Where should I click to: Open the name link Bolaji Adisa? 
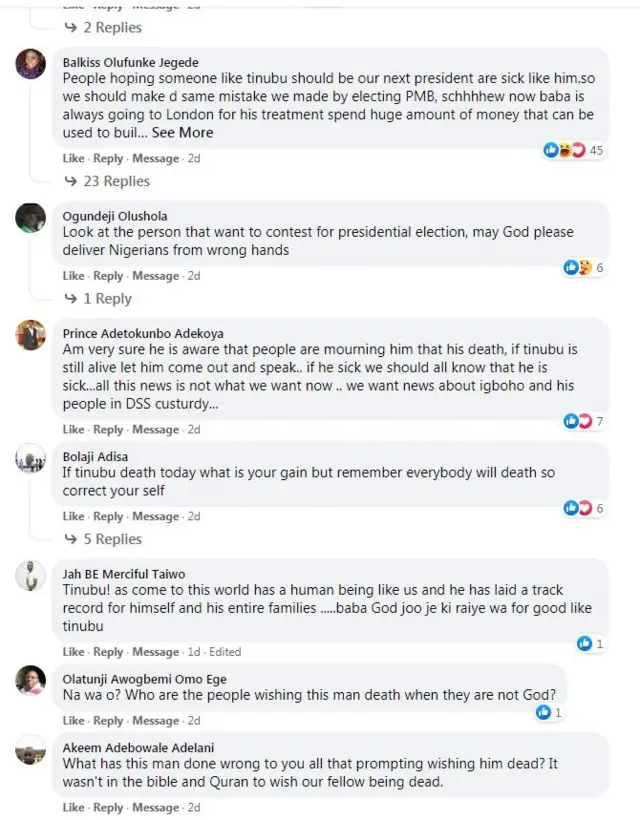[x=95, y=458]
